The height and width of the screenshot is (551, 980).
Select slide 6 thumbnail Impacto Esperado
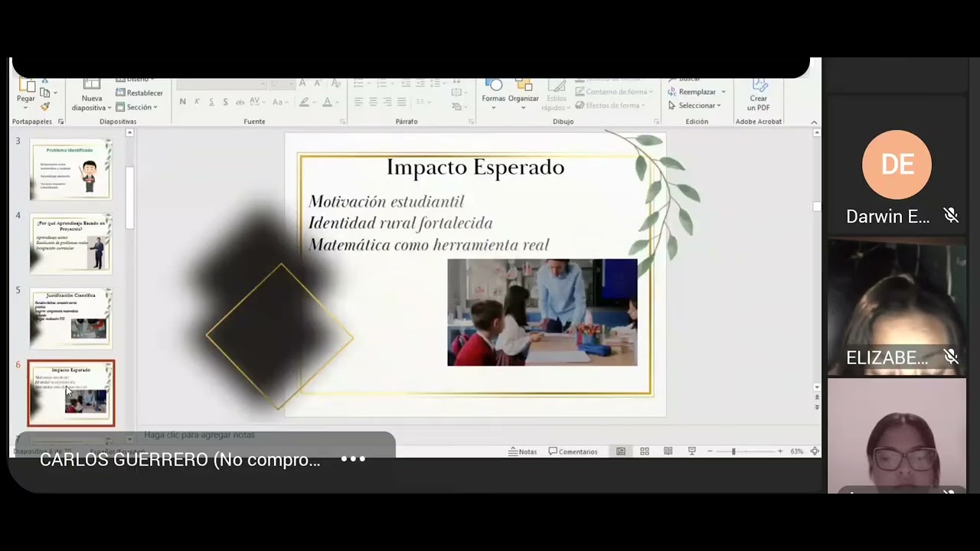point(71,393)
